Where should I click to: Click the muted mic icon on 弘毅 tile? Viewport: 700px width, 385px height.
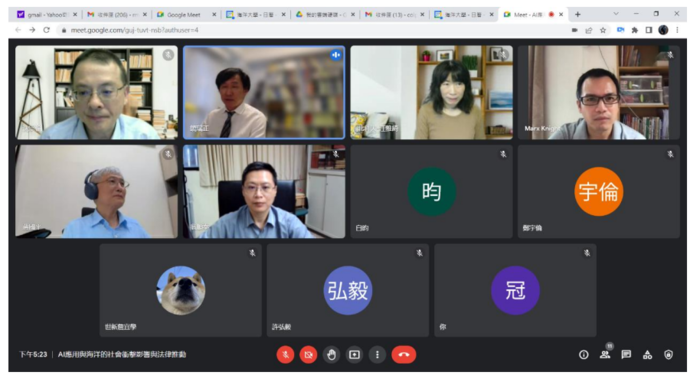419,253
